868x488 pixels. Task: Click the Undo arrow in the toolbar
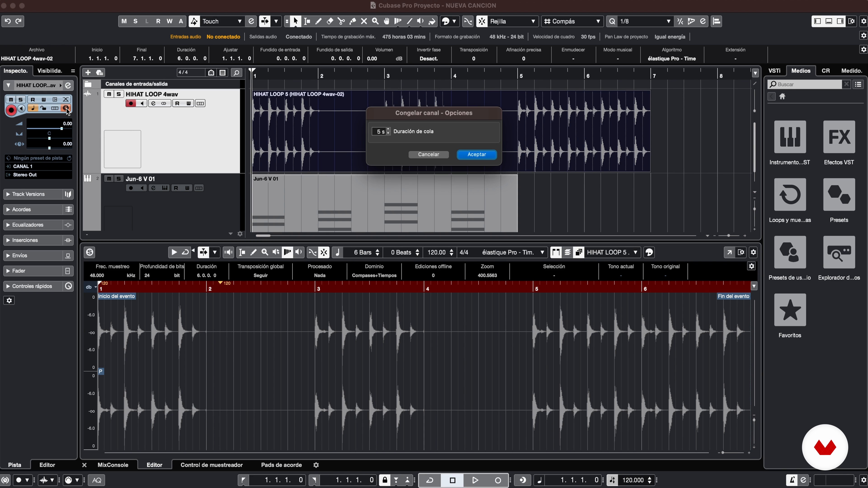pos(8,21)
